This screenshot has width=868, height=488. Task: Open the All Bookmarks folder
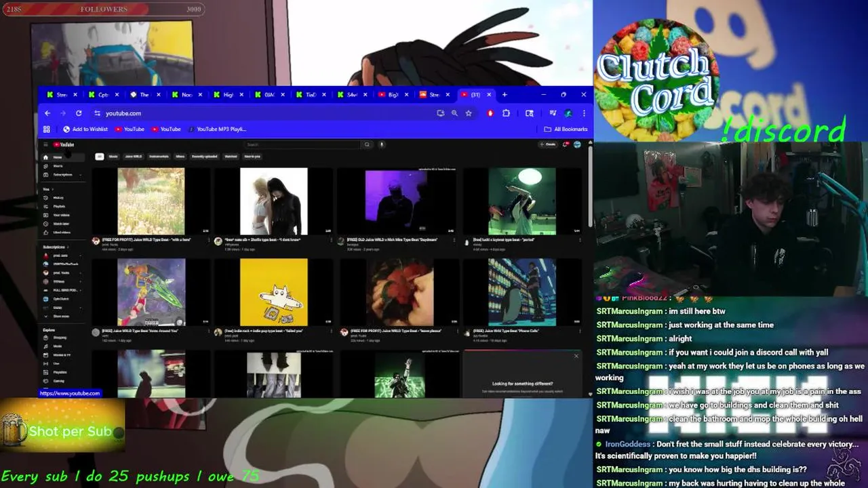(x=566, y=129)
